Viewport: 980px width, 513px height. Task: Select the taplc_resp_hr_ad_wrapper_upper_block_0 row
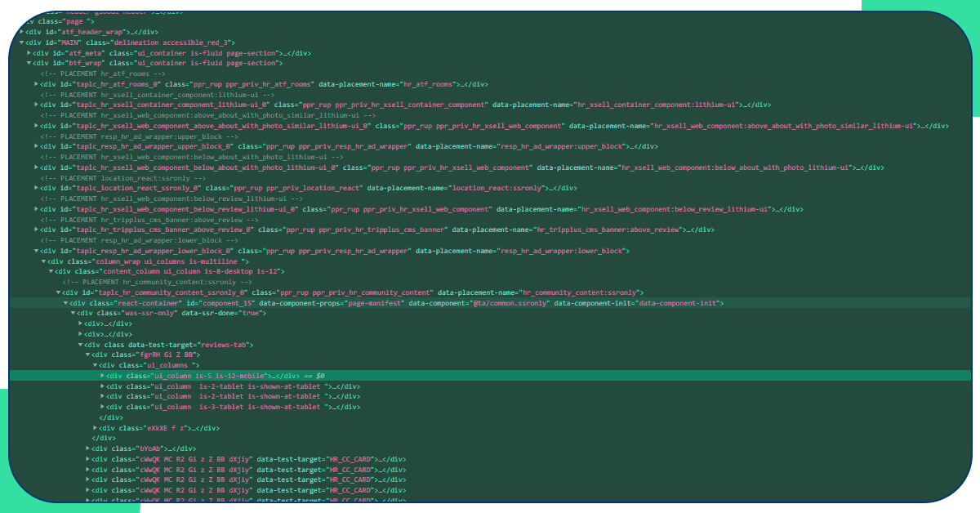349,146
